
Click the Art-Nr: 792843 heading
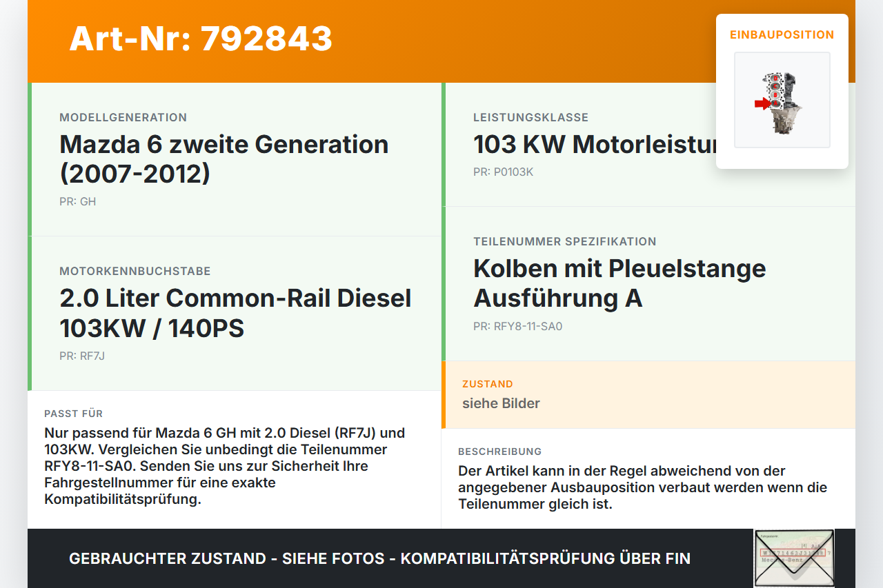click(x=201, y=39)
